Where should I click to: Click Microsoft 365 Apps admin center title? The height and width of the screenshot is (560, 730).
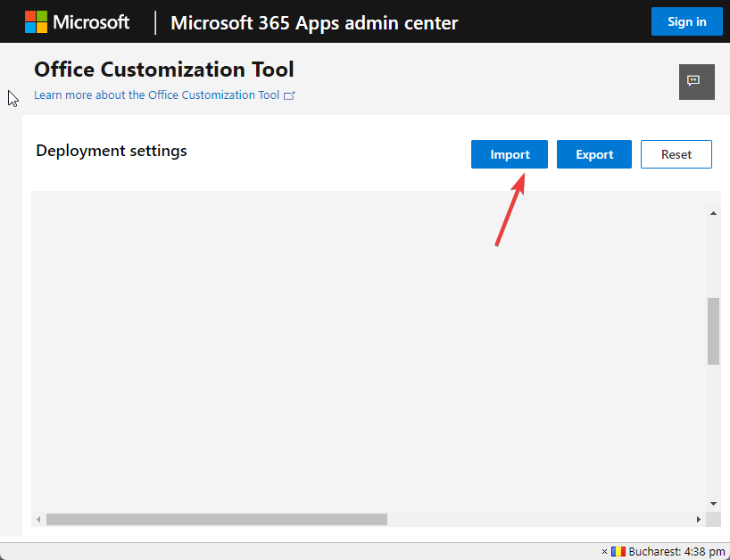click(314, 23)
